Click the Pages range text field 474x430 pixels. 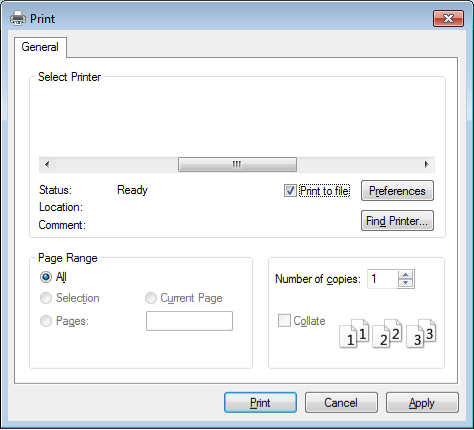[x=189, y=321]
